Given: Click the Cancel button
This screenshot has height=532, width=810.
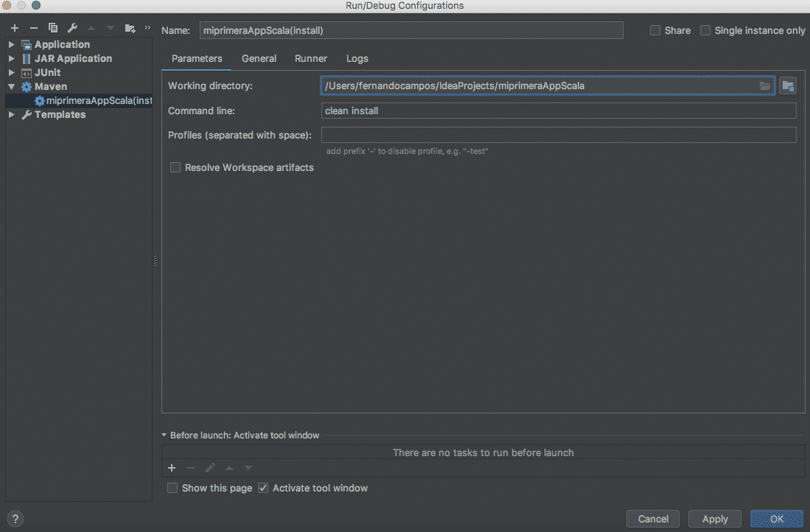Looking at the screenshot, I should click(x=653, y=519).
